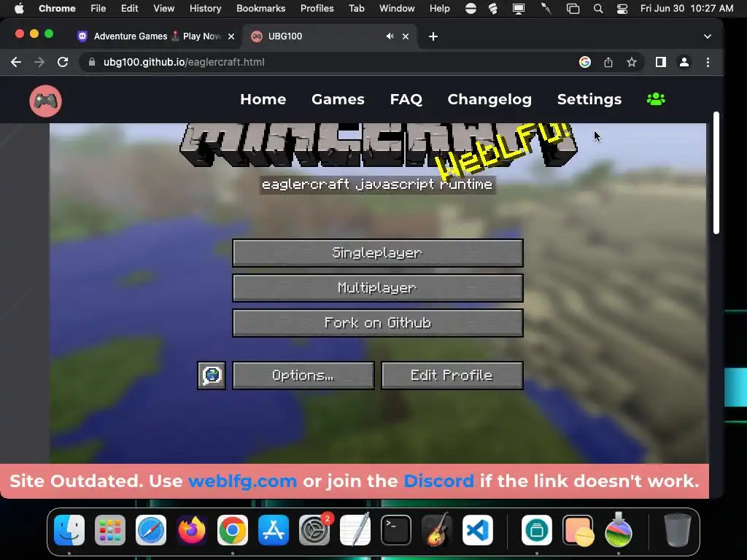Open Finder from the dock
747x560 pixels.
[69, 530]
